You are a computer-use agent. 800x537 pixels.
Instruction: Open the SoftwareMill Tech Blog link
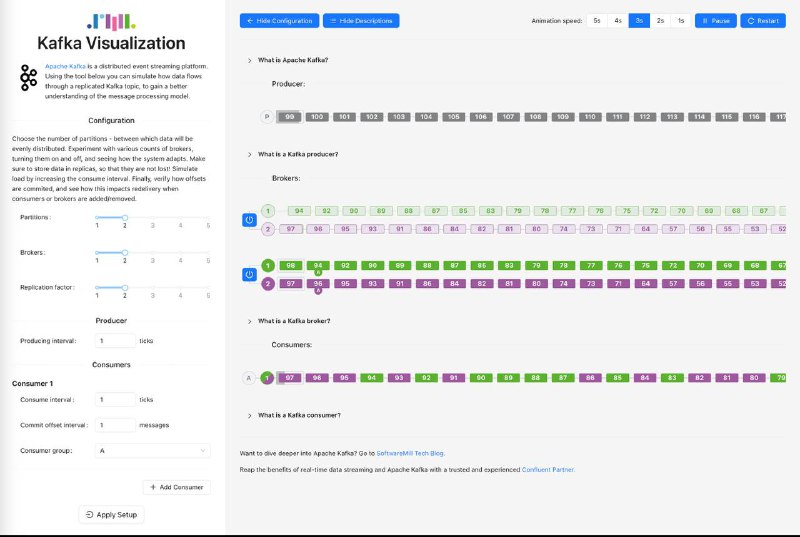(410, 453)
